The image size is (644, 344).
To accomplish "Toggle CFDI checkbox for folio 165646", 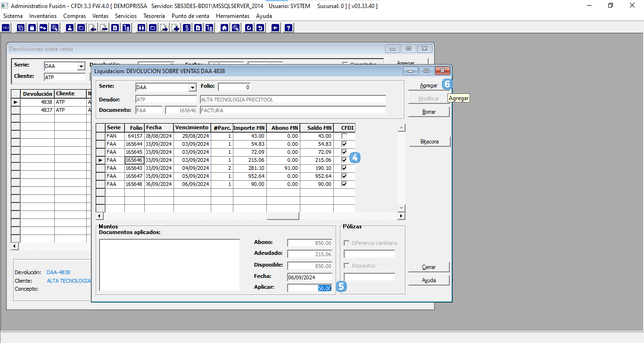I will 344,160.
